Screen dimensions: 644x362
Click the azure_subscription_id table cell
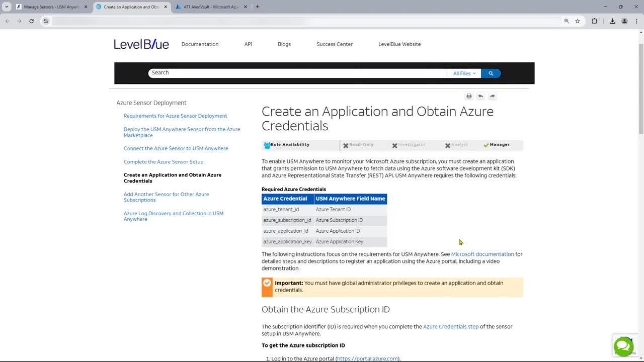click(288, 220)
